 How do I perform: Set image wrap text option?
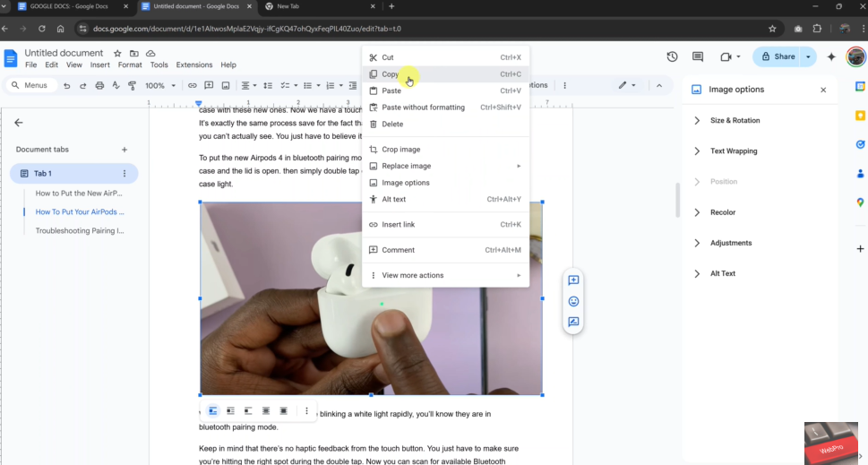[x=231, y=410]
